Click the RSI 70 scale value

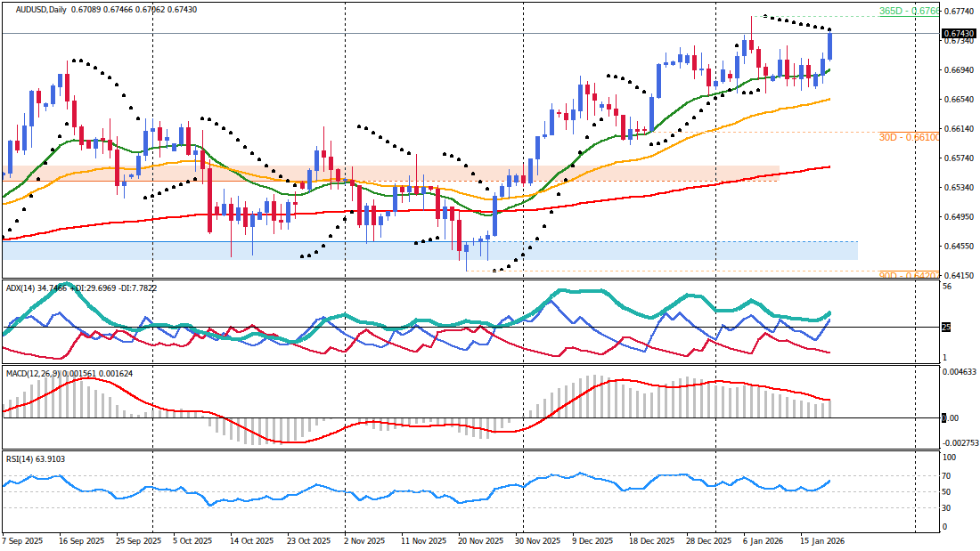946,476
